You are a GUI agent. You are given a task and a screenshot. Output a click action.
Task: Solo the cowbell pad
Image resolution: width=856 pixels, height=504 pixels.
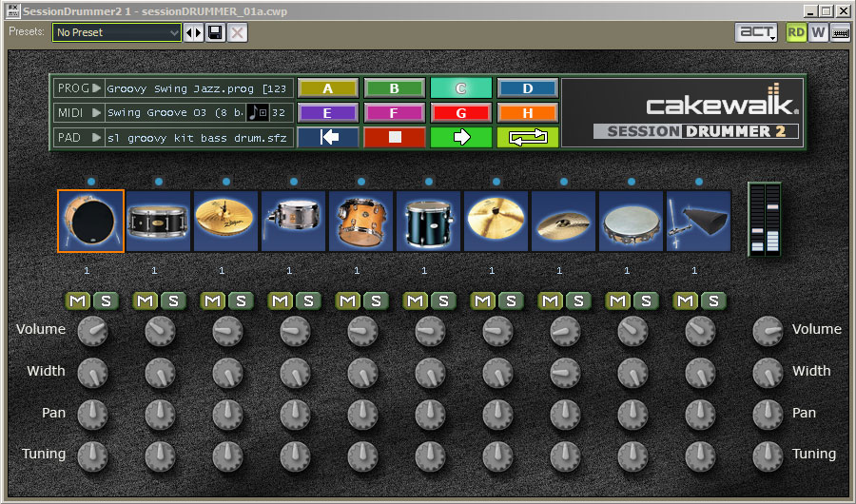coord(711,300)
